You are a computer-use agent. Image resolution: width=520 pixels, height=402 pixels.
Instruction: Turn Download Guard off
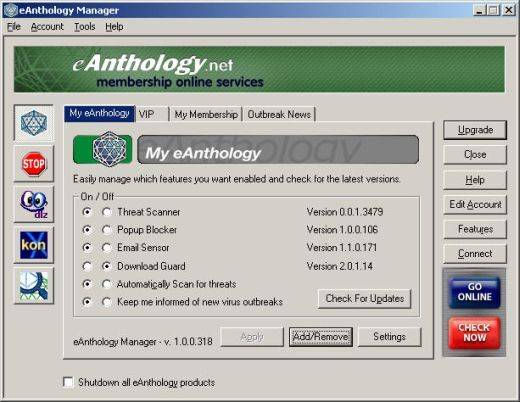click(x=107, y=266)
